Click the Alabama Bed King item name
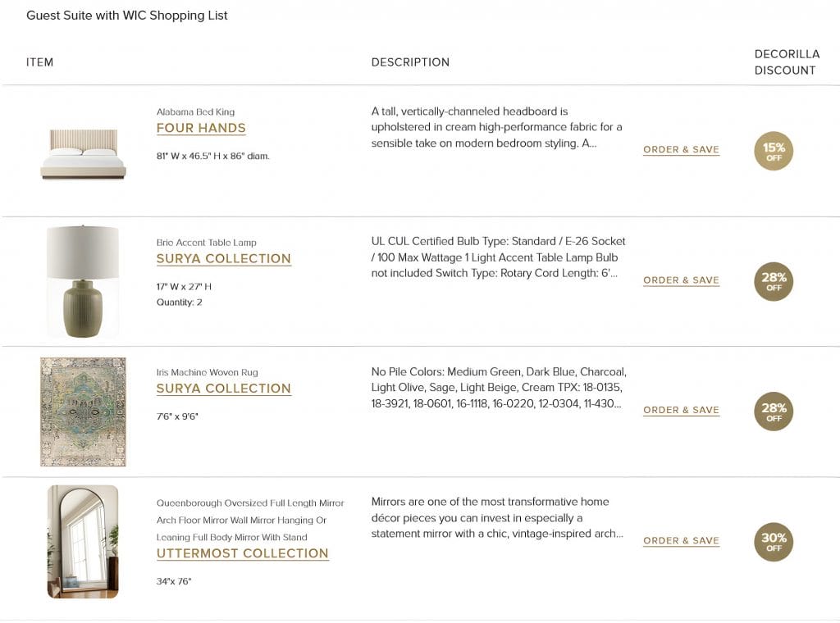Image resolution: width=840 pixels, height=623 pixels. (195, 111)
